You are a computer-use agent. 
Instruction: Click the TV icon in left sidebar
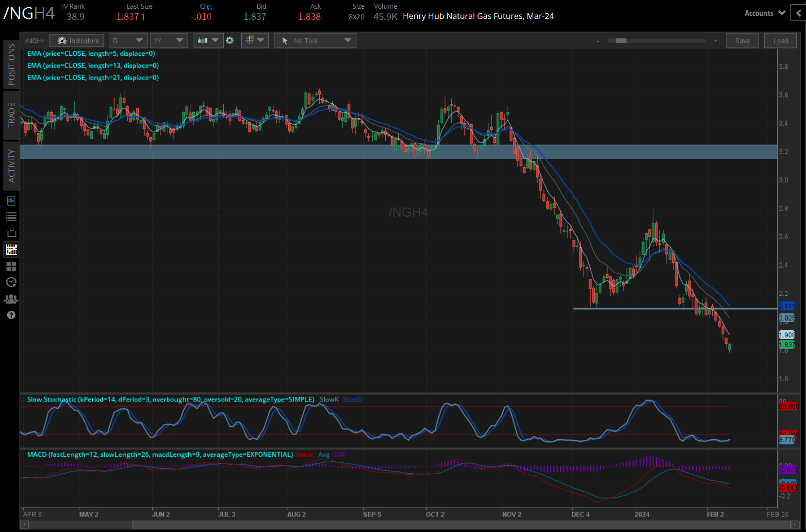pyautogui.click(x=11, y=233)
